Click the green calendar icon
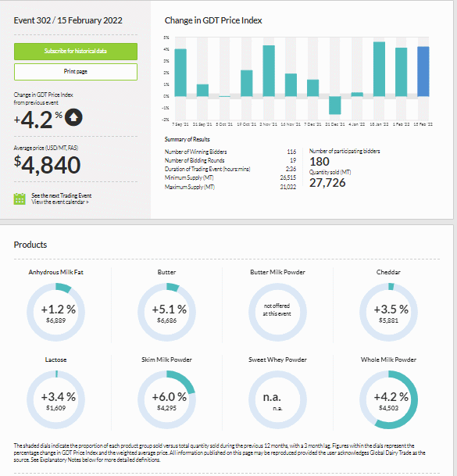457x476 pixels. click(20, 199)
